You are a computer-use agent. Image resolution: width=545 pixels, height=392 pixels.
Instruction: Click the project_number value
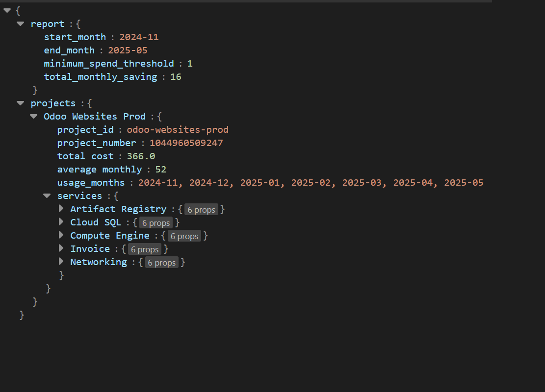click(x=186, y=143)
